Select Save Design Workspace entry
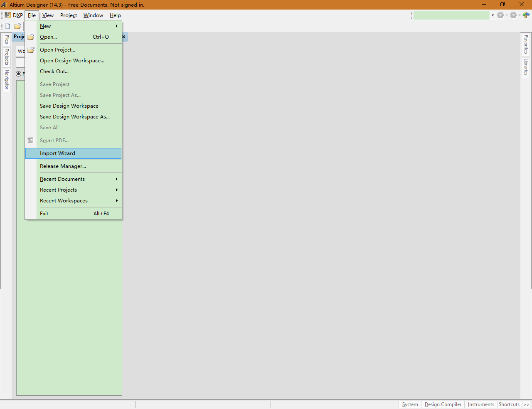Screen dimensions: 532x409 coord(74,106)
